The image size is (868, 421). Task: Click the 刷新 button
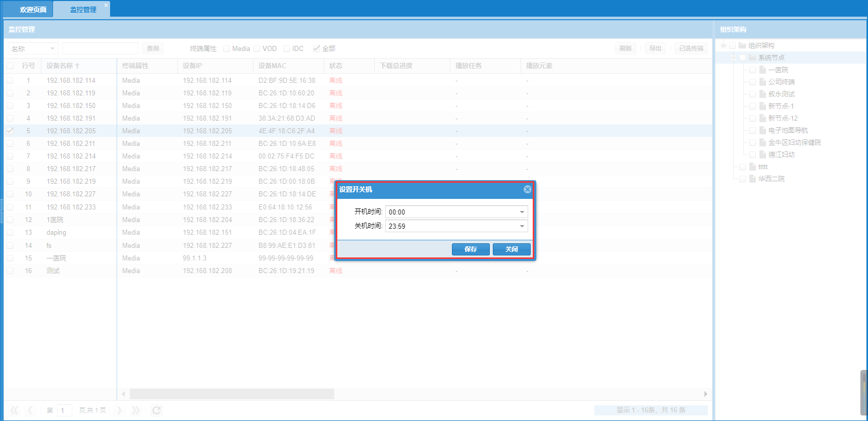pyautogui.click(x=626, y=48)
